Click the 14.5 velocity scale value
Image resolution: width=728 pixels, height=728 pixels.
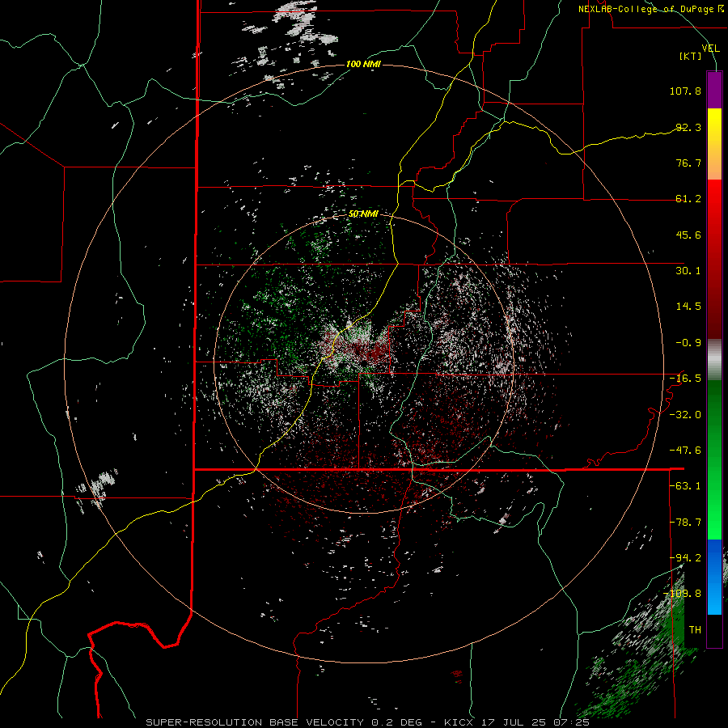(688, 307)
